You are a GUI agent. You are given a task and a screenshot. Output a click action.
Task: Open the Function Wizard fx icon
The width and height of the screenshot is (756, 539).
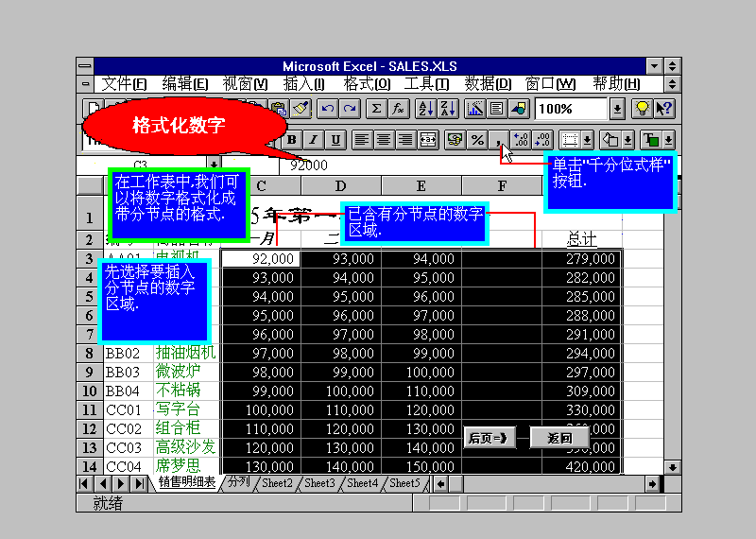[399, 109]
